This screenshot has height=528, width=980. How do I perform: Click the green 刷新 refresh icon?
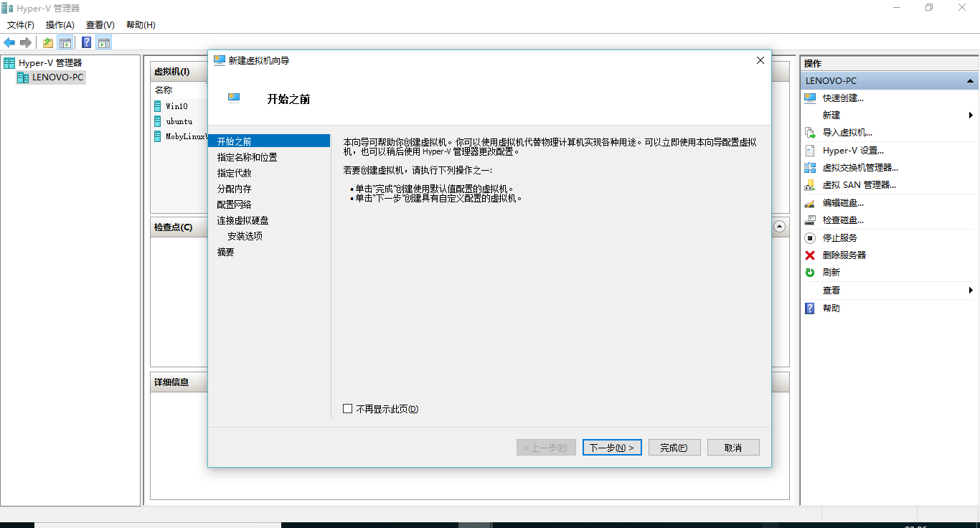810,273
